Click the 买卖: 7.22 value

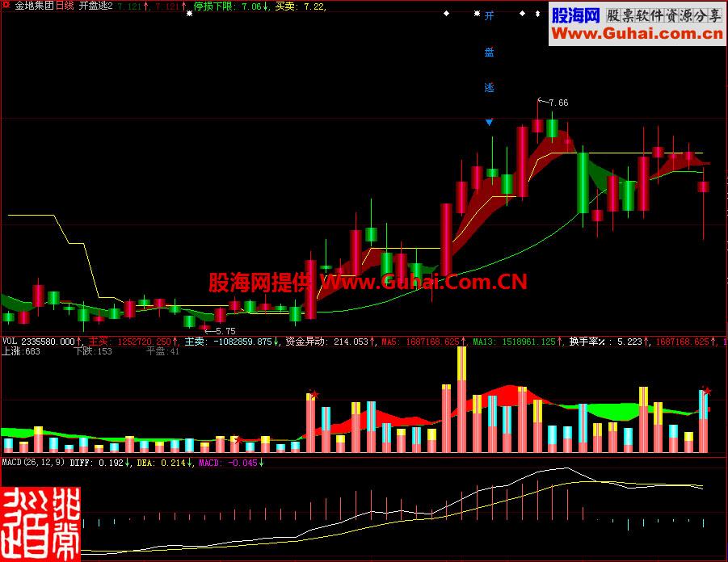(x=300, y=6)
